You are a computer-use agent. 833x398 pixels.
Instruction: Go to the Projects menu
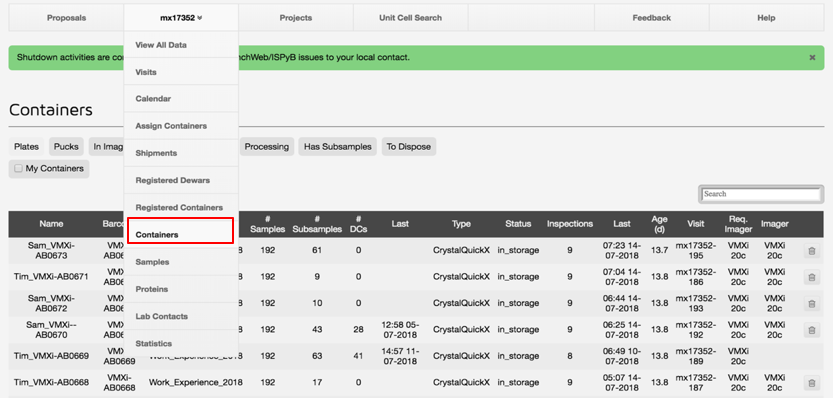(x=296, y=18)
